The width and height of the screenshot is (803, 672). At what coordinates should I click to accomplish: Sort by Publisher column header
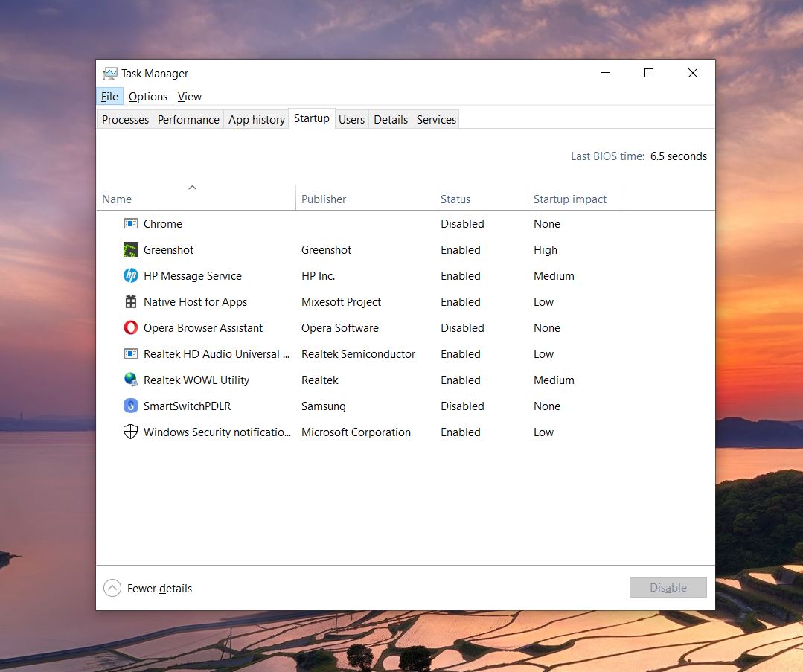point(365,197)
